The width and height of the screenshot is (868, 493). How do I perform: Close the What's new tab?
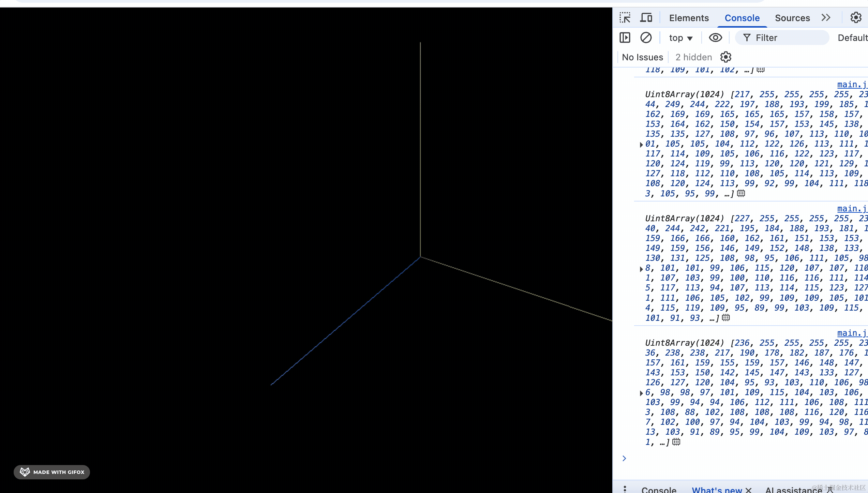(x=748, y=490)
